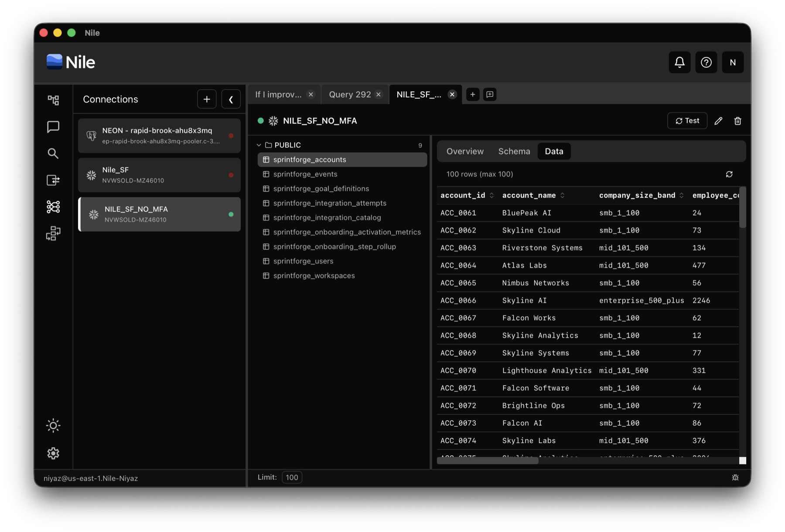The image size is (785, 532).
Task: Click the enterprise_500_plus cell for Skyline AI
Action: [x=642, y=300]
